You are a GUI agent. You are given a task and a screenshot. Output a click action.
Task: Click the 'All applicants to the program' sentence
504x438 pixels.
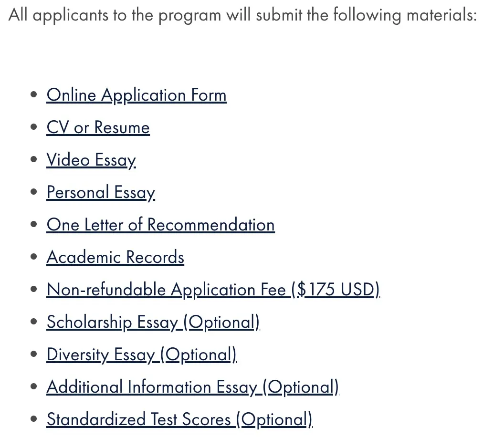(x=242, y=15)
